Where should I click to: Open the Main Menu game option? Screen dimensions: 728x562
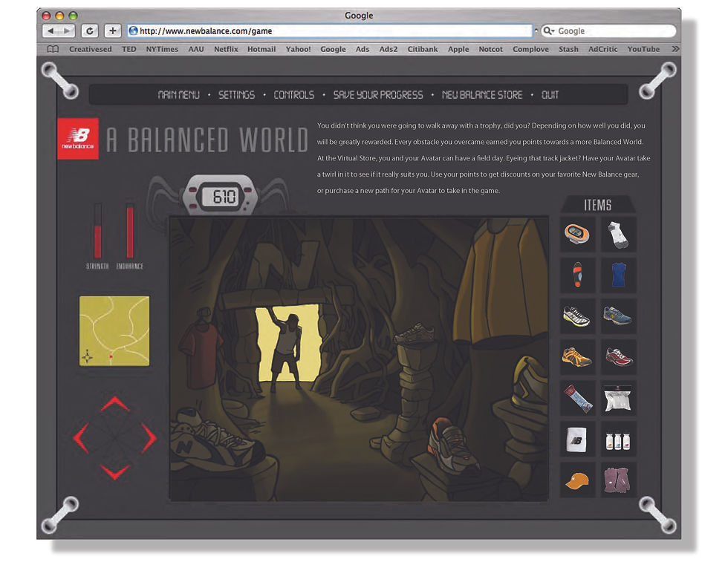pyautogui.click(x=179, y=95)
